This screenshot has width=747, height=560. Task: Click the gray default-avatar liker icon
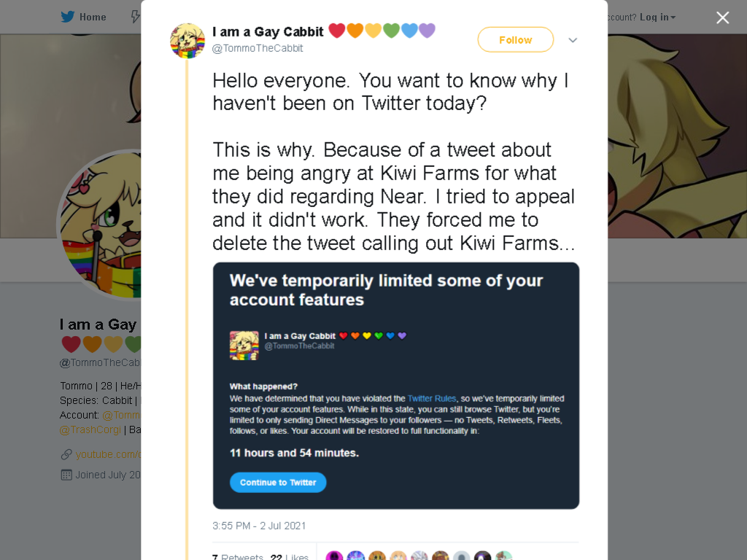(x=461, y=556)
